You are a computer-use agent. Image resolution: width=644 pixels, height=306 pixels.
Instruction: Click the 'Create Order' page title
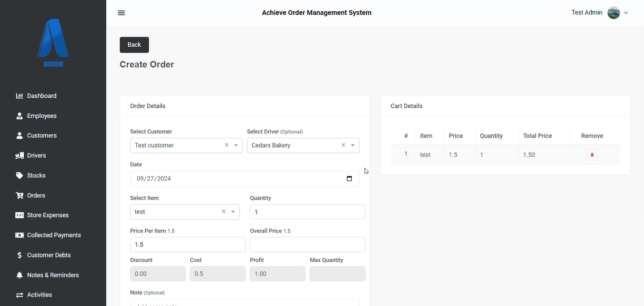point(147,64)
